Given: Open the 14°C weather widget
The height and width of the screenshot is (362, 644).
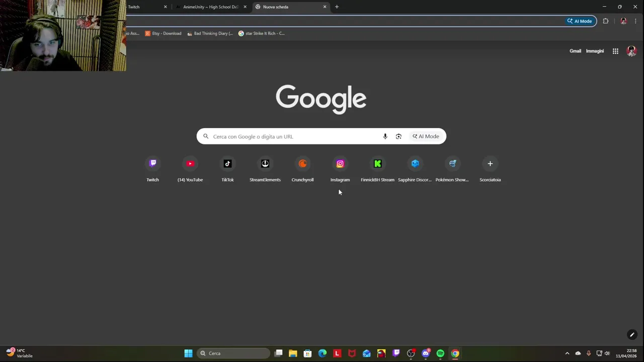Looking at the screenshot, I should 20,353.
